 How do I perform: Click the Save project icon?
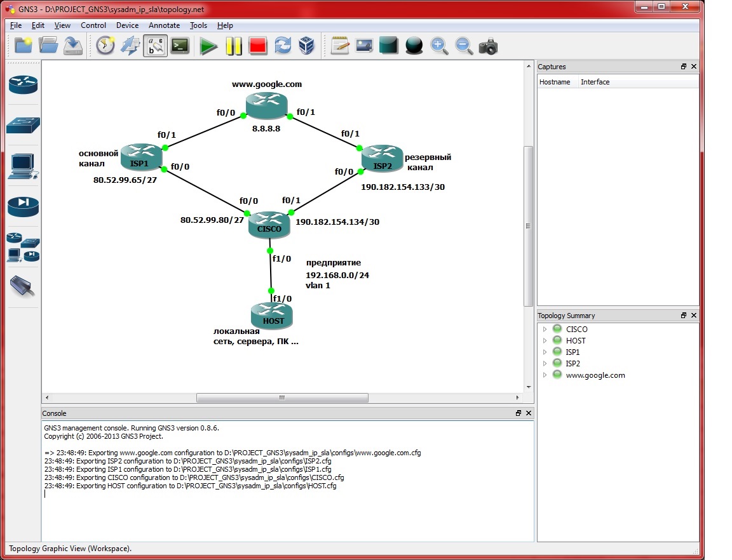73,46
